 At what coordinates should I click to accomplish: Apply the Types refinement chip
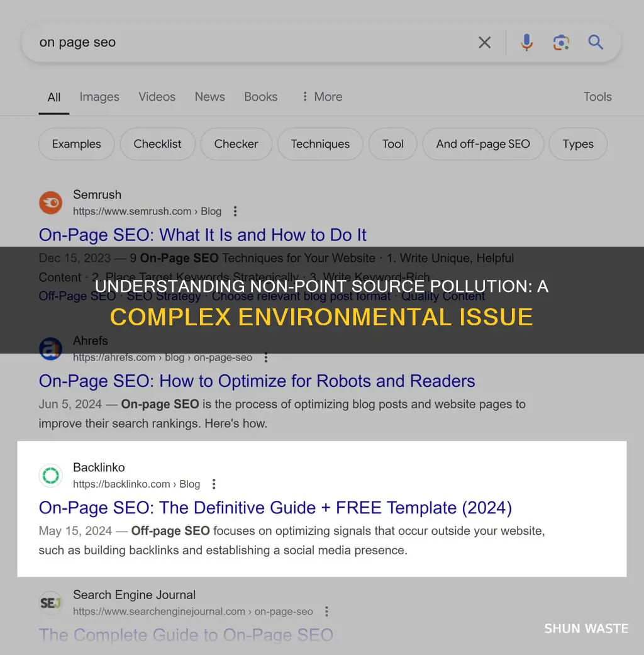578,144
